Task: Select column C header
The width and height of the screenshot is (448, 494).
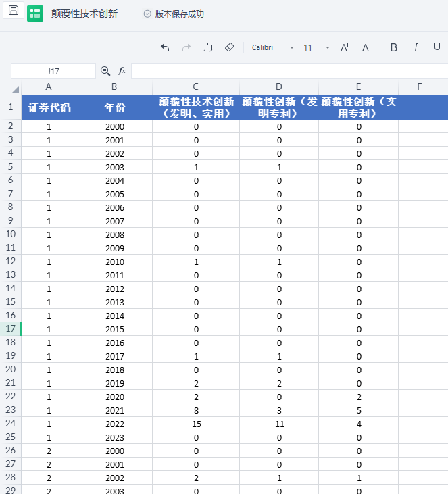Action: point(196,87)
